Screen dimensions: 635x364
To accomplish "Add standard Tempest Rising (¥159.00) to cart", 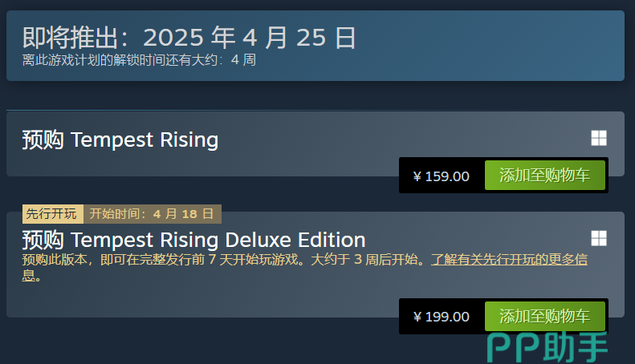I will tap(544, 176).
